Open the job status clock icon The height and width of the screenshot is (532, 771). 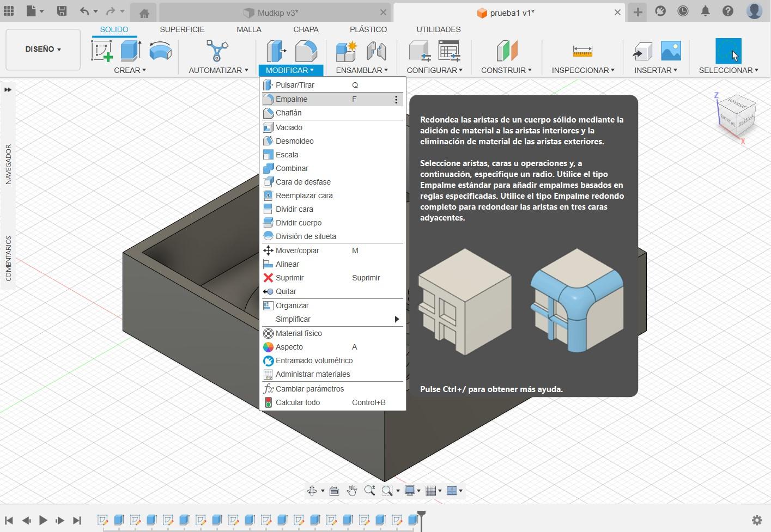click(x=683, y=11)
